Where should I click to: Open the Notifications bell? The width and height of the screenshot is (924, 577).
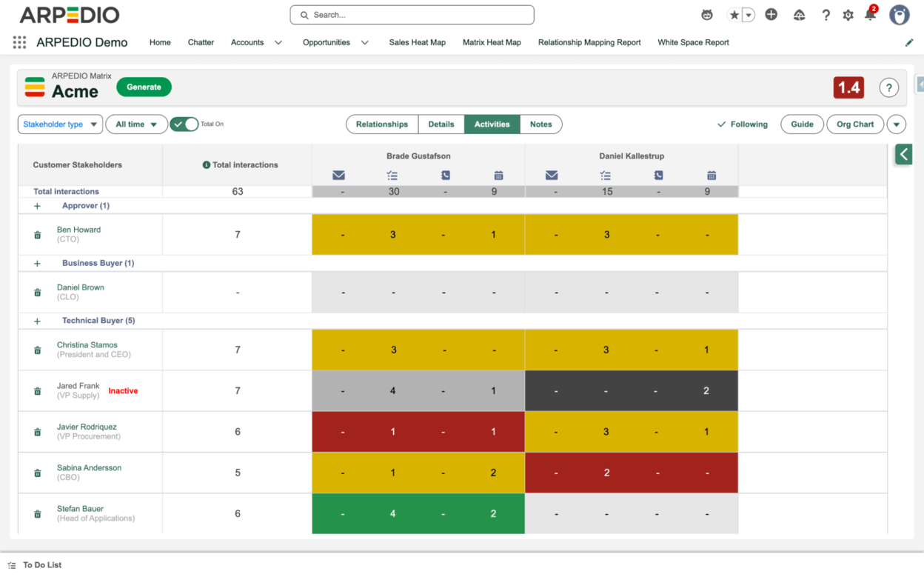pyautogui.click(x=871, y=15)
